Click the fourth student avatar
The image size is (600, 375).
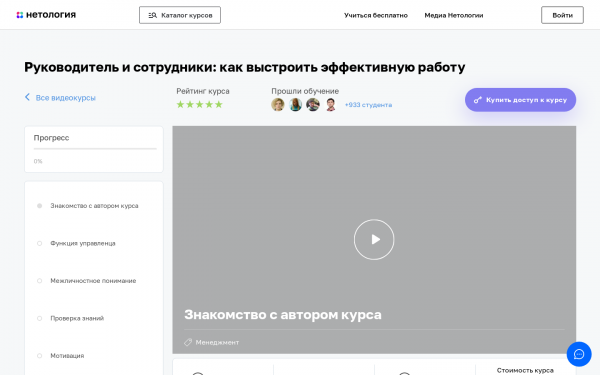click(x=331, y=104)
